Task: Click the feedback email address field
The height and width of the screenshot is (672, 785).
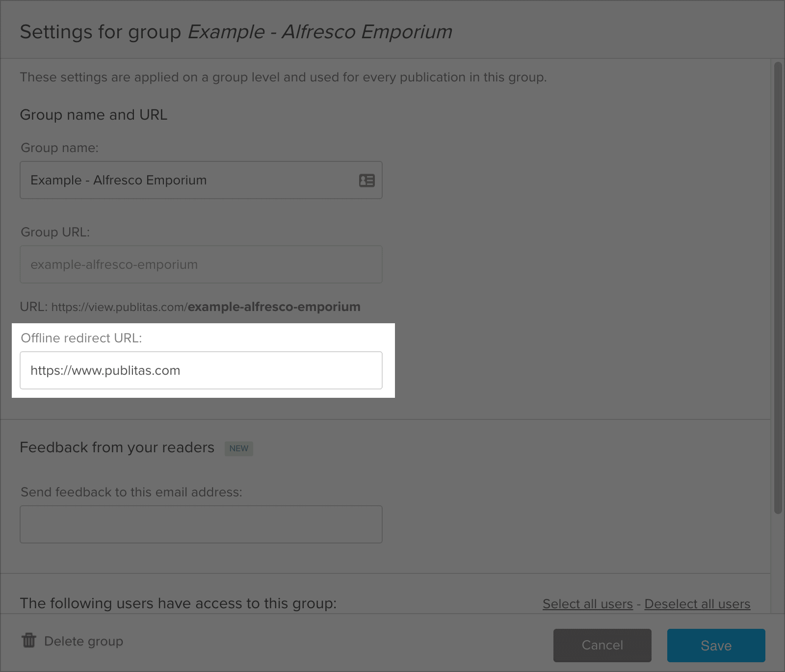Action: (x=201, y=524)
